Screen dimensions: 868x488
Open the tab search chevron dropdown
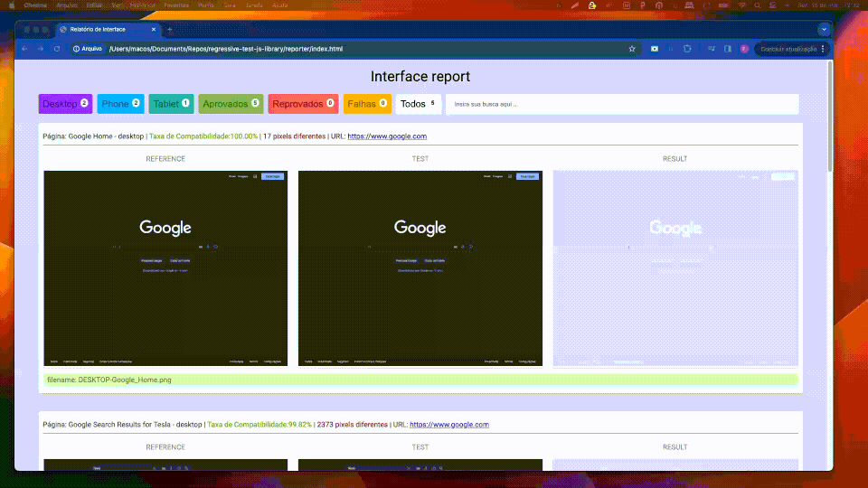824,29
